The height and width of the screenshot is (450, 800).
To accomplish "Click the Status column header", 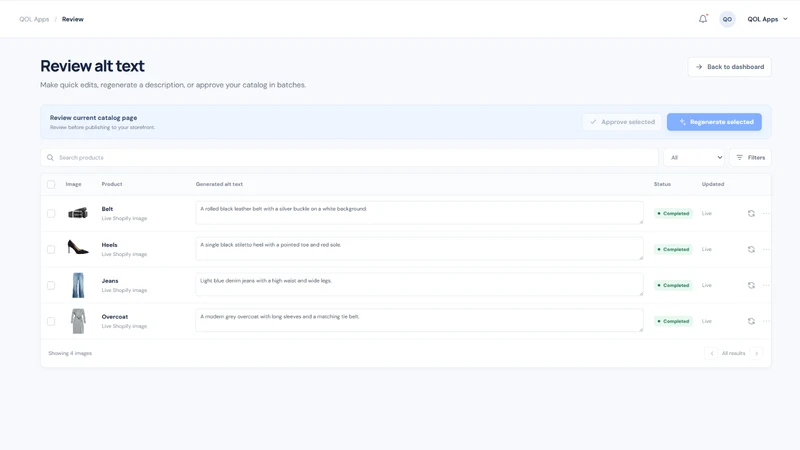I will point(662,184).
